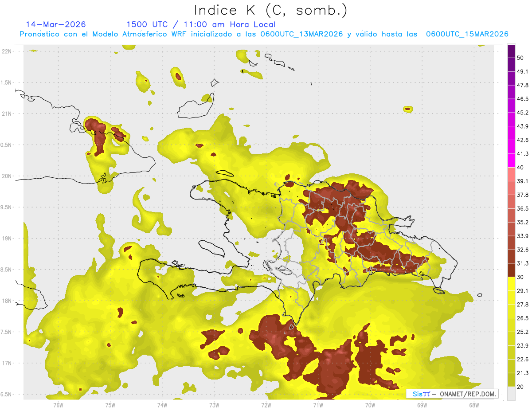Image resolution: width=532 pixels, height=411 pixels.
Task: Click the colorbar value '22.6'
Action: click(523, 359)
